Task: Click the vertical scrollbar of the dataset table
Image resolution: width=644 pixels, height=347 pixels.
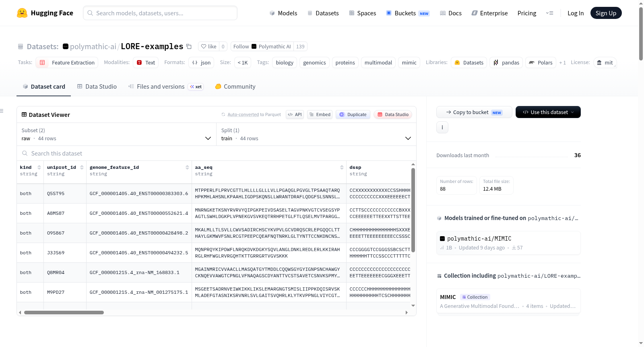Action: click(x=413, y=210)
